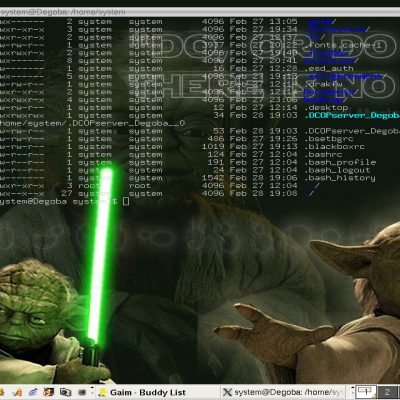Launch the screen capture camera icon in the panel
Screen dimensions: 400x400
[65, 392]
